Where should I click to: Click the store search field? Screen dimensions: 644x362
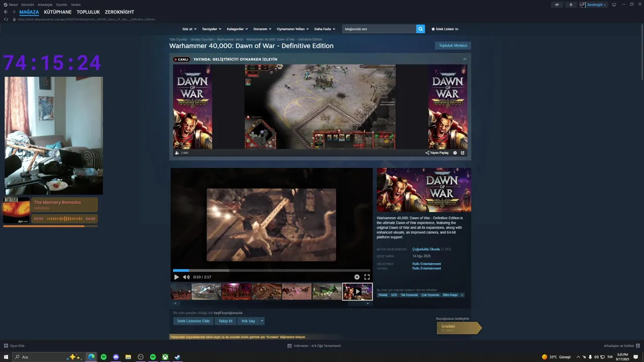(x=379, y=29)
